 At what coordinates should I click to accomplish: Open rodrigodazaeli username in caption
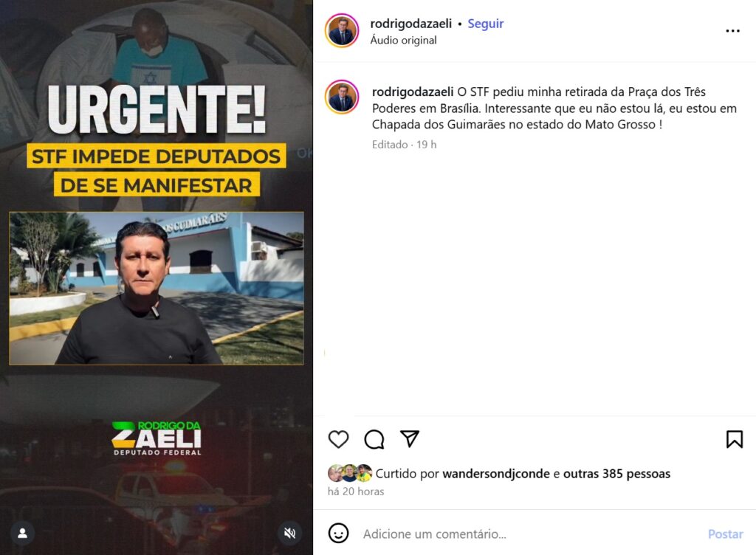tap(413, 92)
